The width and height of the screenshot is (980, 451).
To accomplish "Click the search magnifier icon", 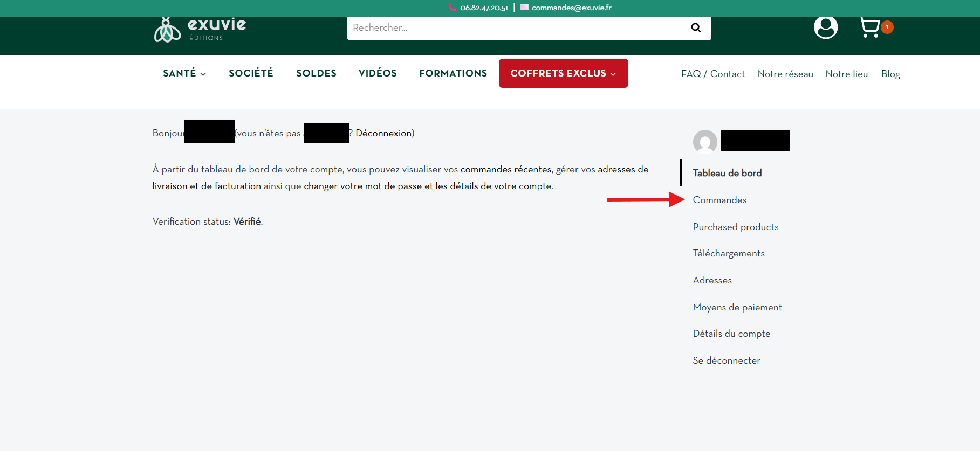I will [x=696, y=27].
